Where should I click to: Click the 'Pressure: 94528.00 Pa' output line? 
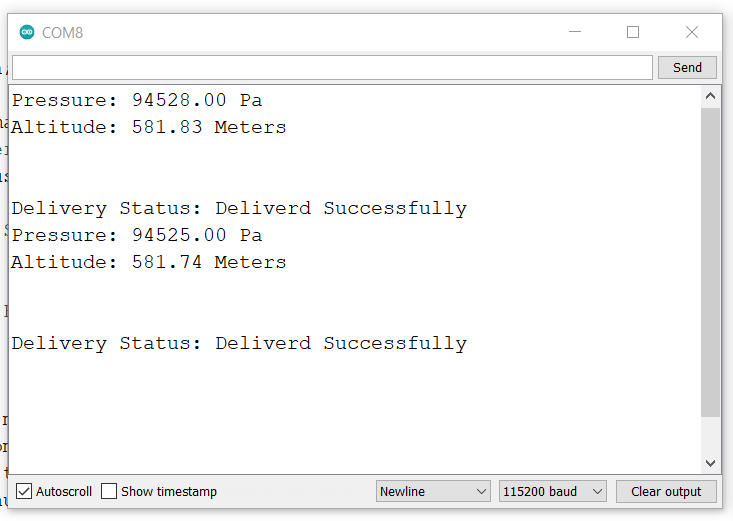(x=137, y=100)
